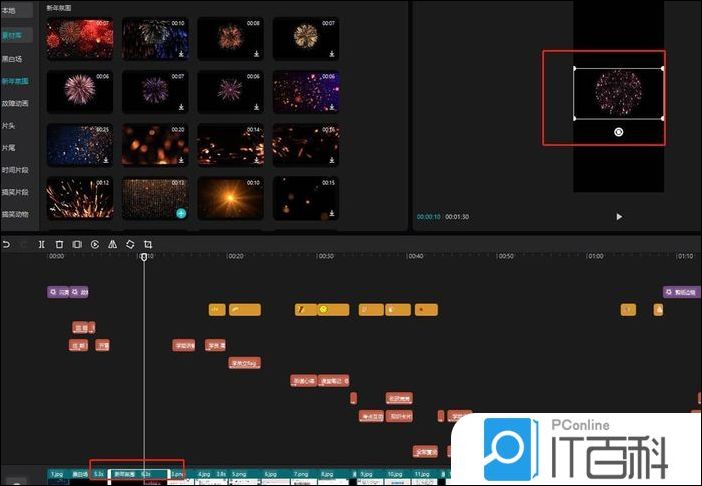
Task: Select the 10.jpg clip on the main track
Action: point(398,477)
